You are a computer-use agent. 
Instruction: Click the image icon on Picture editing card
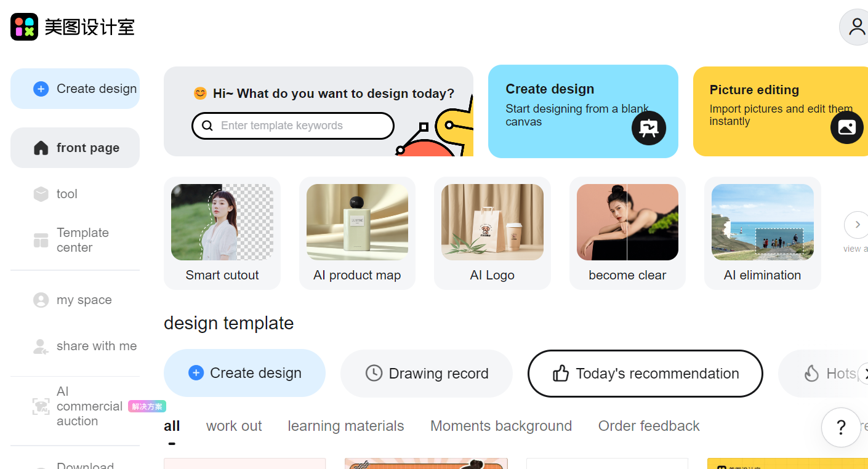(846, 127)
